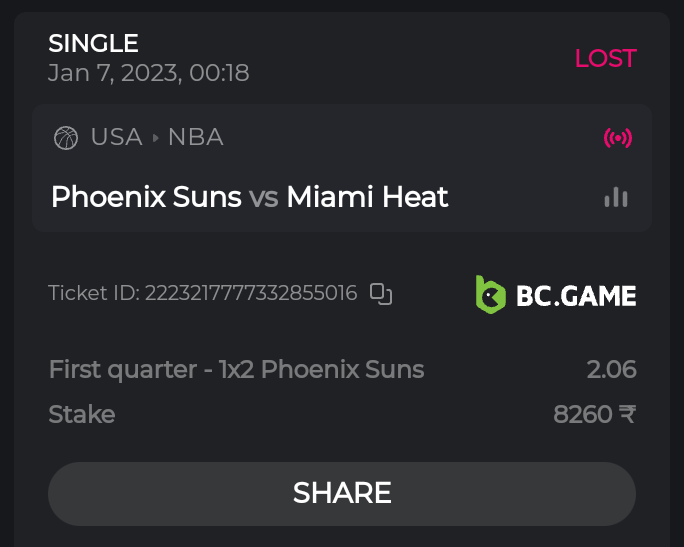Screen dimensions: 684x547
Task: Click the Jan 7, 2023 bet date
Action: point(149,73)
